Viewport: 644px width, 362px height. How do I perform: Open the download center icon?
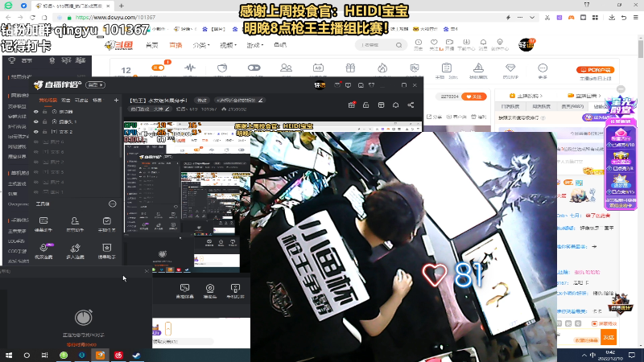[466, 44]
